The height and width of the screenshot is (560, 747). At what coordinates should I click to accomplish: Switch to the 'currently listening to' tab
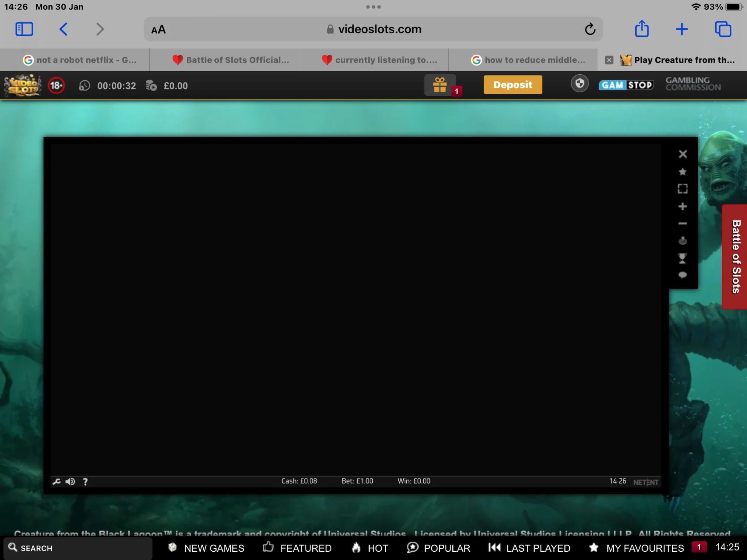tap(373, 60)
